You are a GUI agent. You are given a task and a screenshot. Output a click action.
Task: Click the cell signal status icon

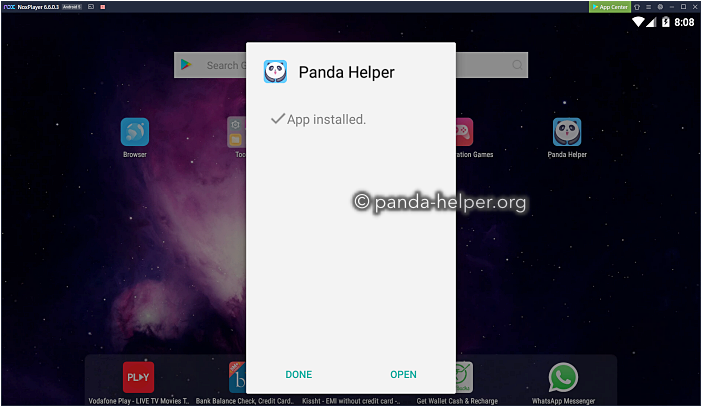651,22
